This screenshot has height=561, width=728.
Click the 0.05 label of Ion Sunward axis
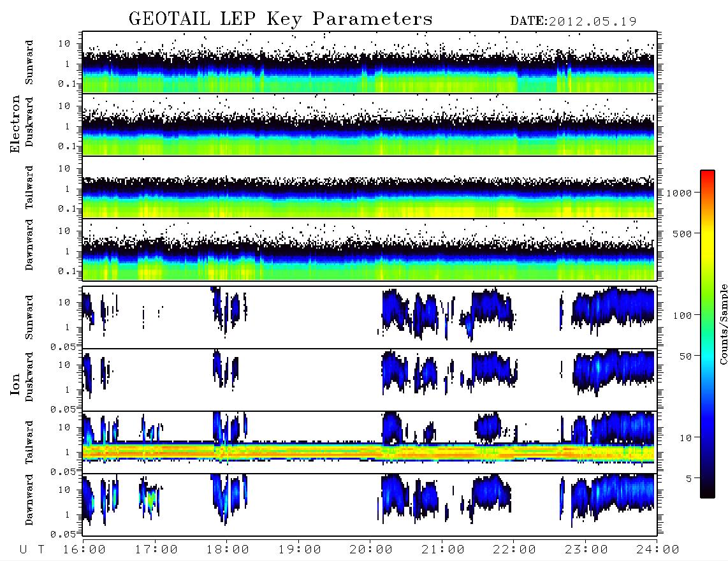[x=62, y=346]
